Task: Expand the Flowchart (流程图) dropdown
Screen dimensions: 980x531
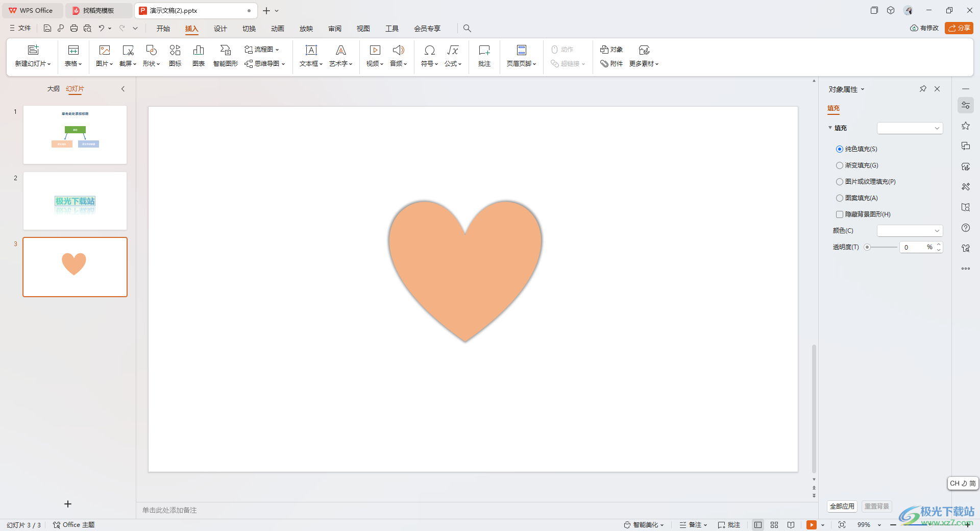Action: click(x=277, y=50)
